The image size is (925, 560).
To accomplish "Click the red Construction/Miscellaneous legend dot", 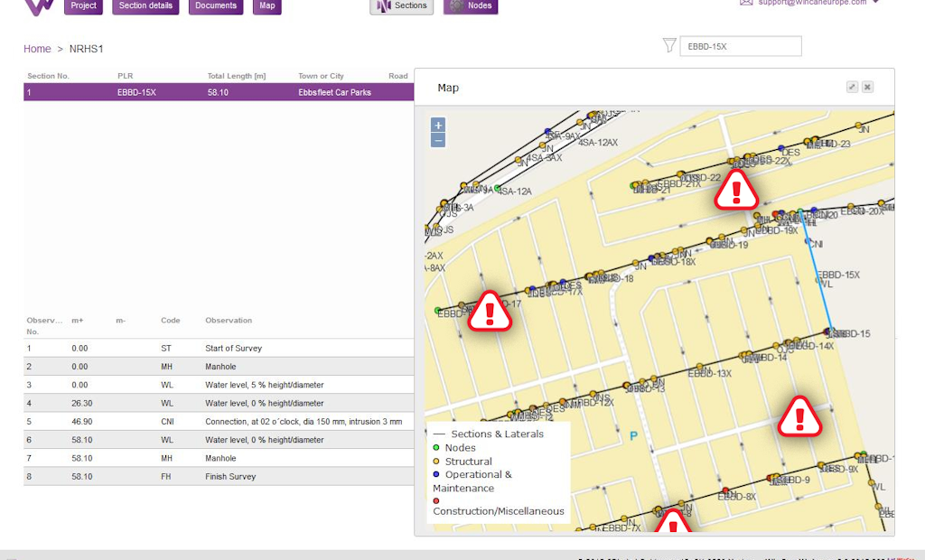I will point(436,501).
